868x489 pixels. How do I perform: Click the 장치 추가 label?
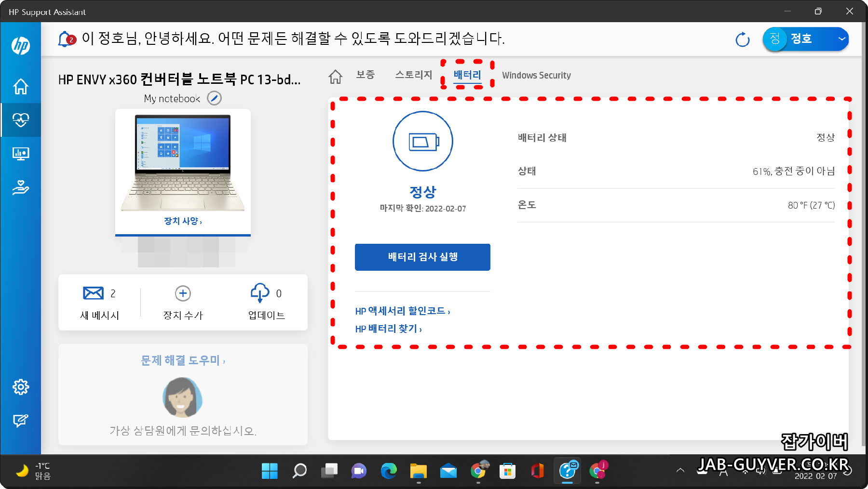[x=183, y=316]
